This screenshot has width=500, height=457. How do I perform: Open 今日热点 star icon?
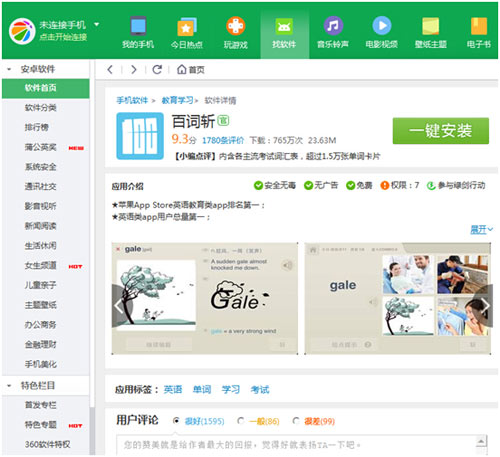tap(187, 26)
